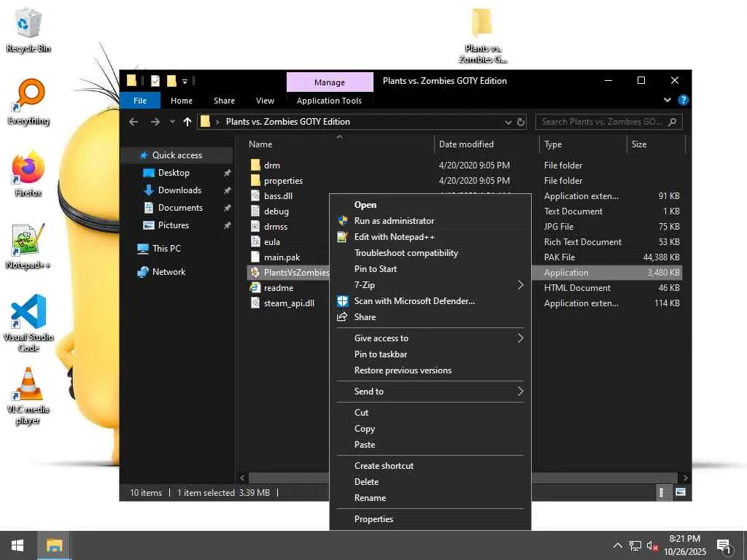Switch to large icons view in status bar
The width and height of the screenshot is (747, 560).
681,492
